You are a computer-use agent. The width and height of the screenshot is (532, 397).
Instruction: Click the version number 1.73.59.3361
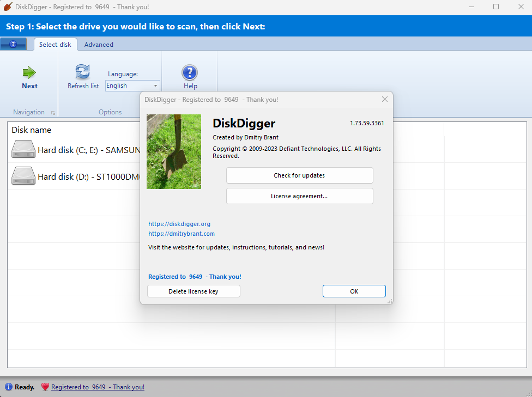(367, 123)
